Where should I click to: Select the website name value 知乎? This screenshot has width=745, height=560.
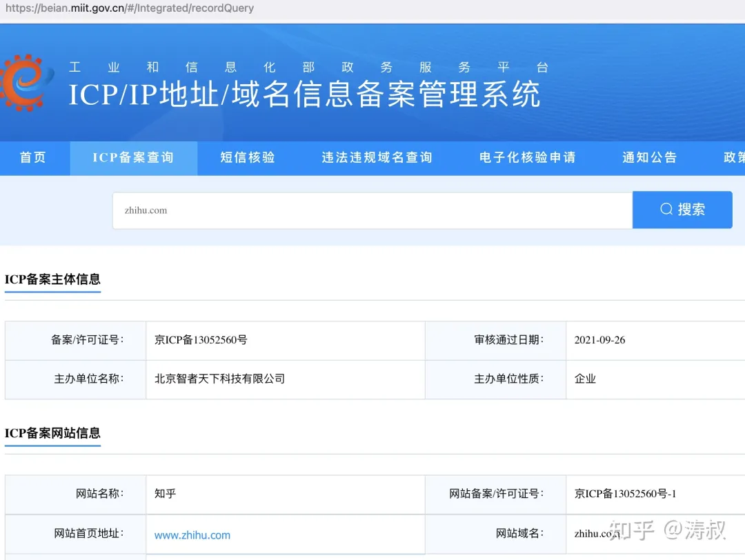166,494
